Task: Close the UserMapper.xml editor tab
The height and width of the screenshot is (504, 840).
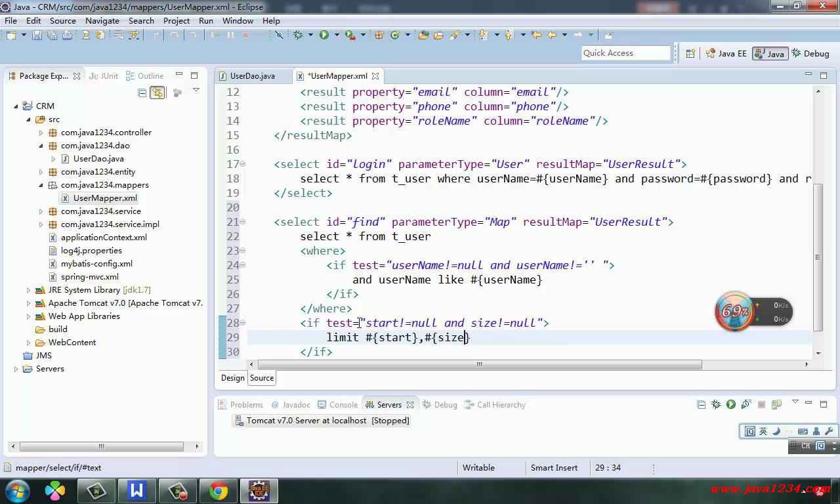Action: point(375,76)
